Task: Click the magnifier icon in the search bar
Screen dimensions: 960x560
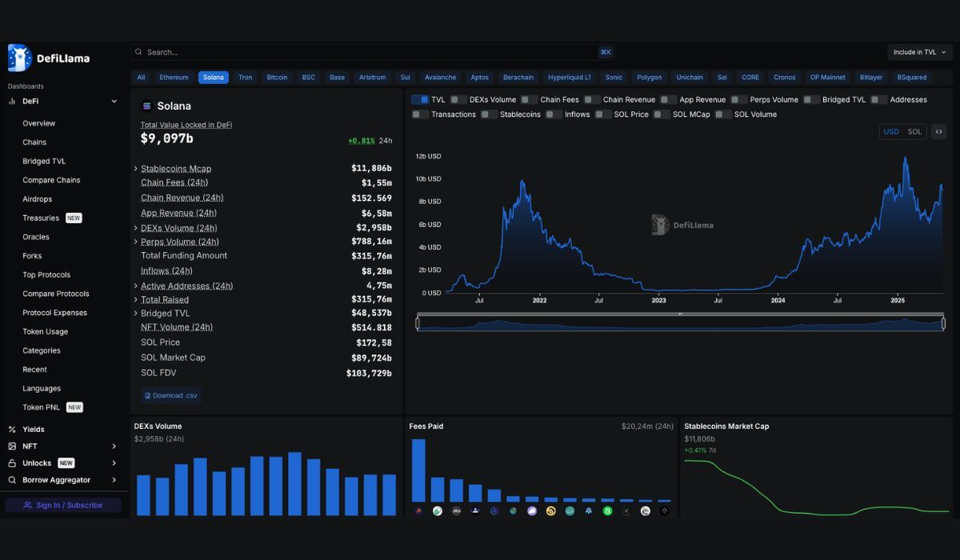Action: coord(139,52)
